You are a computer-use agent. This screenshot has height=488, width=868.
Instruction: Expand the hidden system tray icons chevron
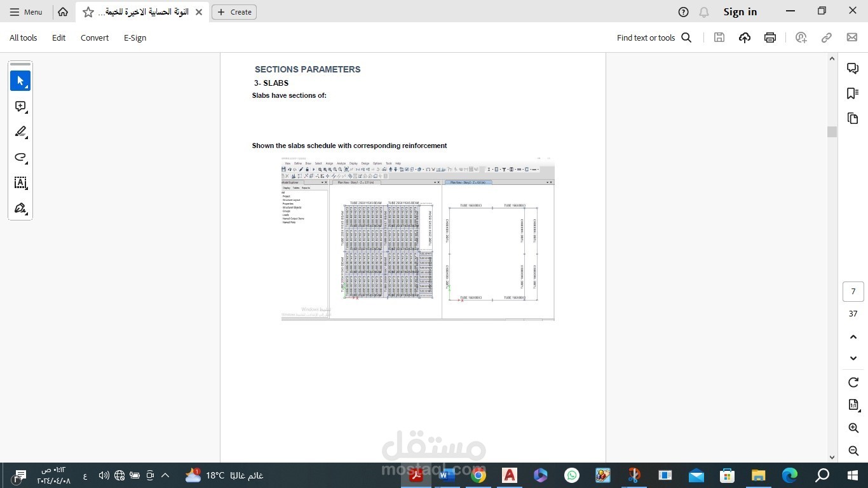(165, 475)
